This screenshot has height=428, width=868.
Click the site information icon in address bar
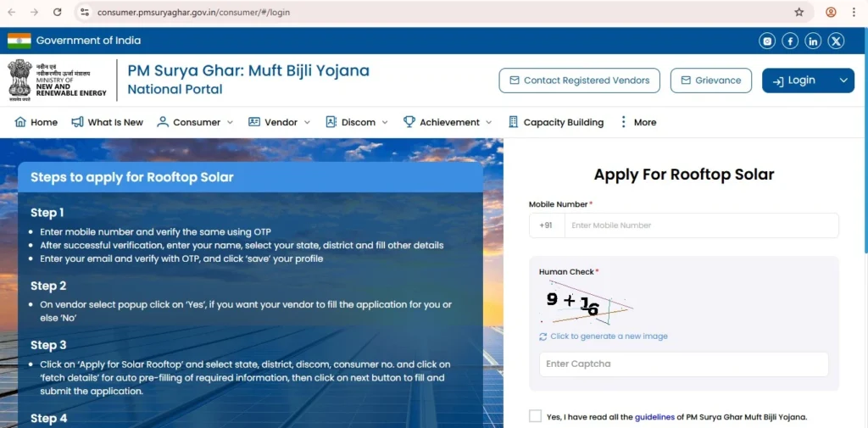(x=84, y=12)
